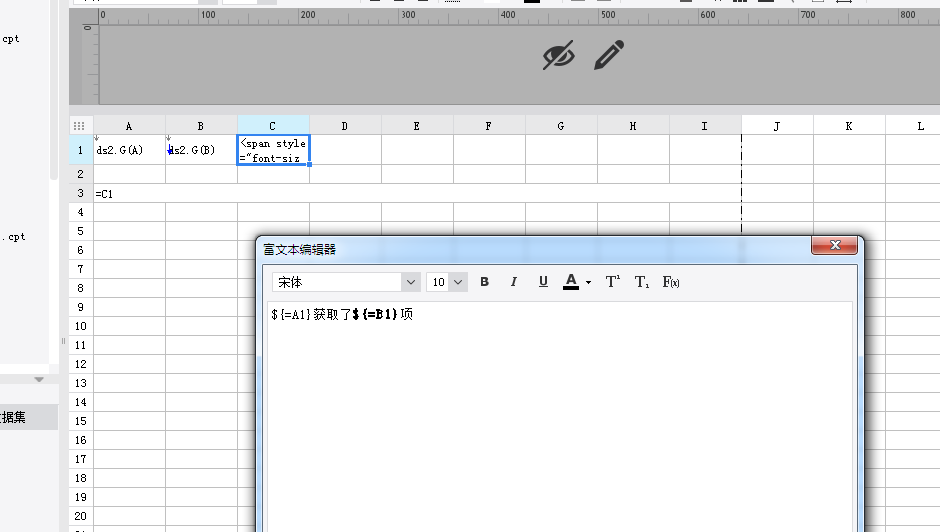Select column header G

561,126
